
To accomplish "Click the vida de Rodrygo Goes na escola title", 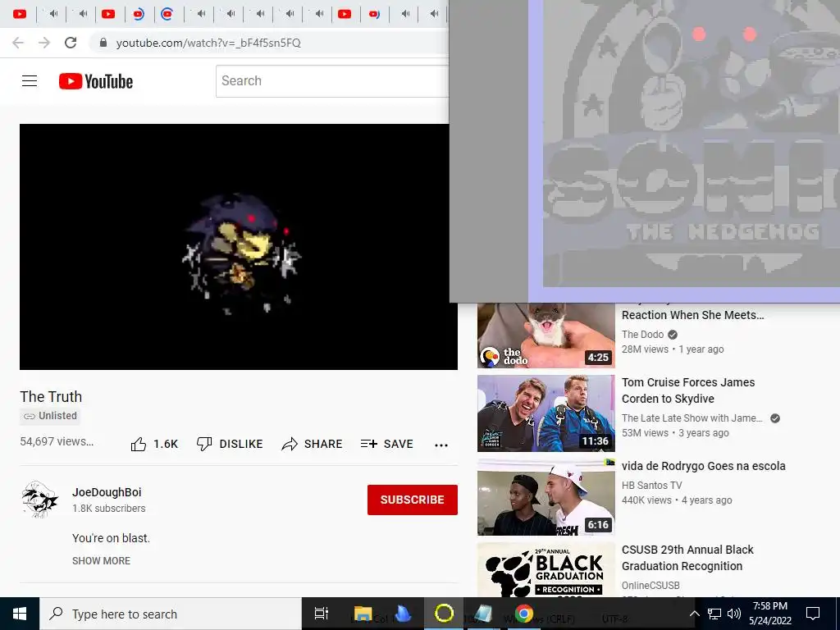I will 703,466.
